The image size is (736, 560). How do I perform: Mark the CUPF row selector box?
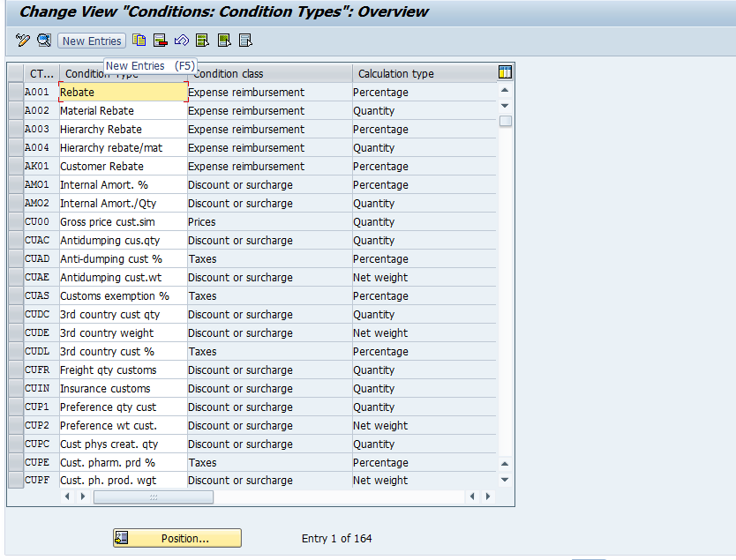15,481
